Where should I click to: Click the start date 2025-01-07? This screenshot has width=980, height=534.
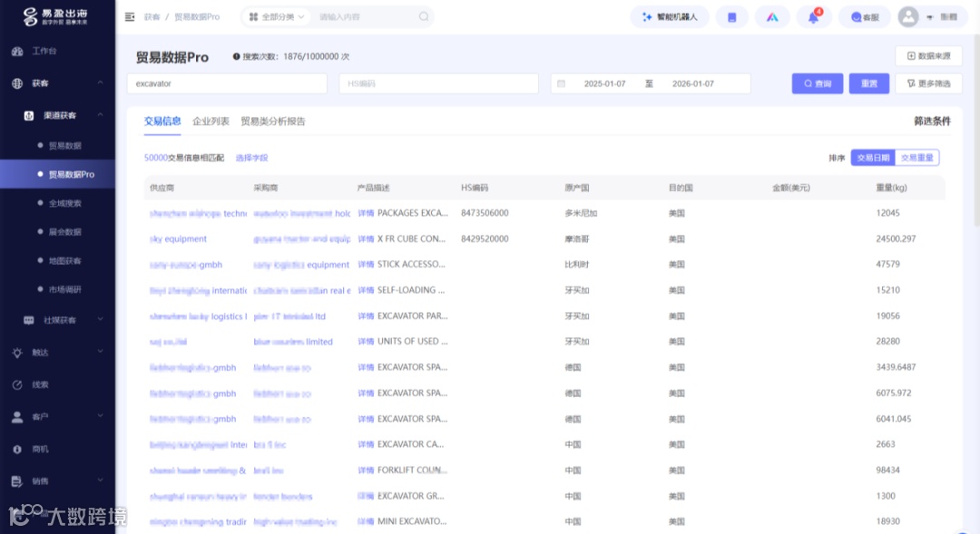[x=604, y=83]
